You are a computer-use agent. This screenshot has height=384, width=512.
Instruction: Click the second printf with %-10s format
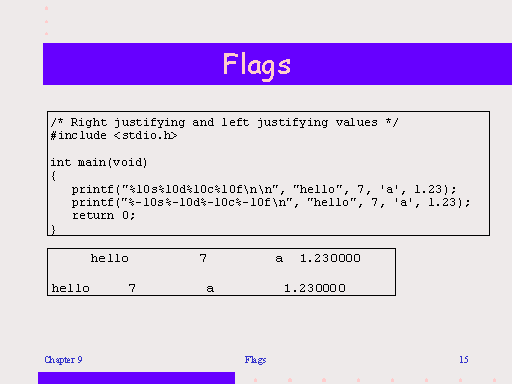click(271, 202)
